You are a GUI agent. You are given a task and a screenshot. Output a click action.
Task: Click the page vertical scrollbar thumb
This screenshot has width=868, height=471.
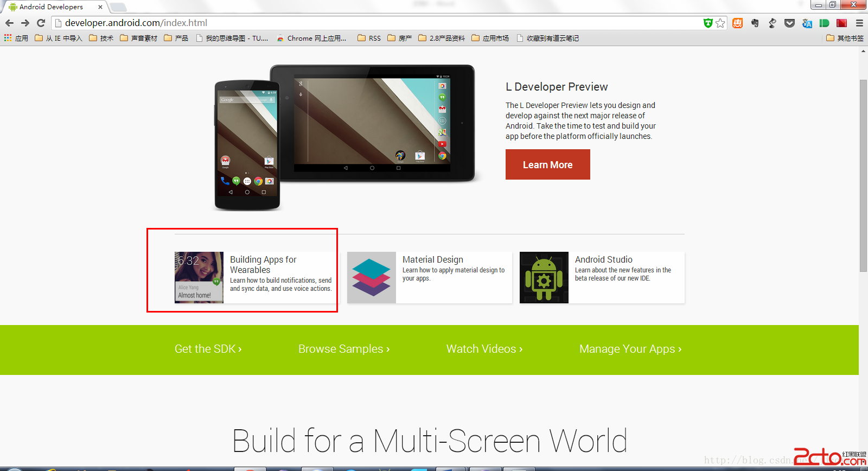[863, 175]
